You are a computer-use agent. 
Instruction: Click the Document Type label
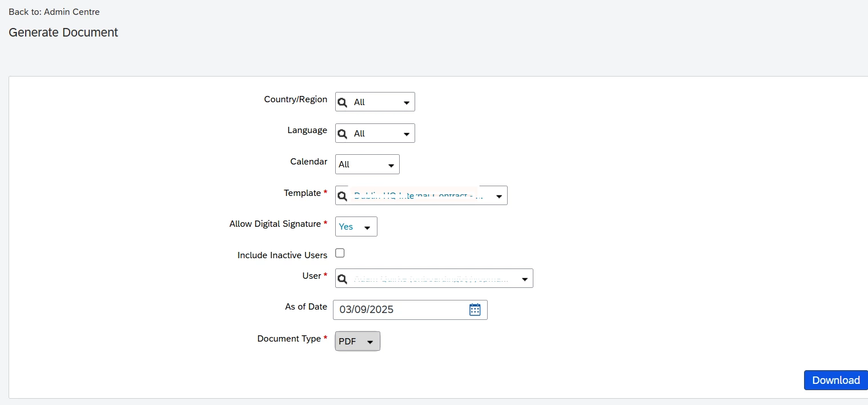point(289,339)
